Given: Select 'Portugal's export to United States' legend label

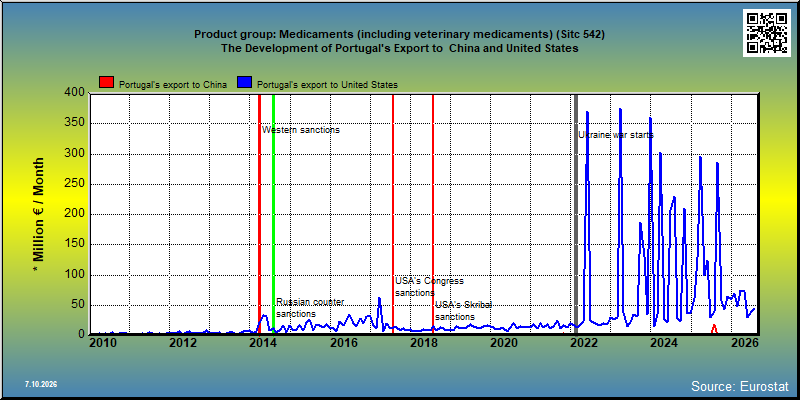Looking at the screenshot, I should pos(328,85).
